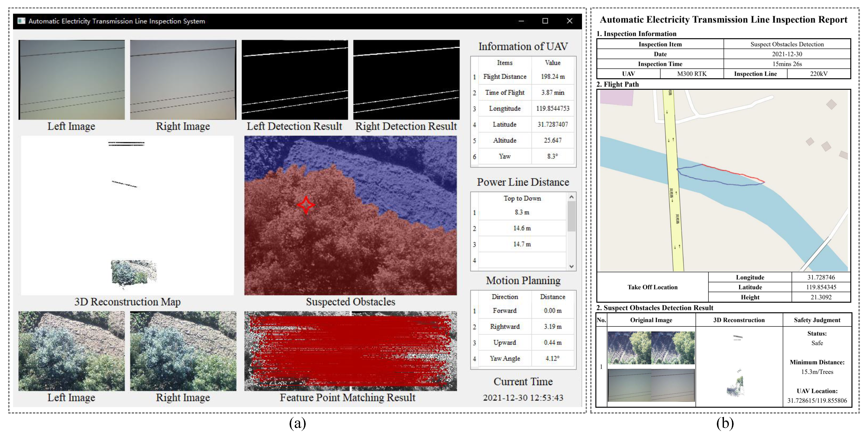Maximize the Inspection System window

(x=545, y=21)
